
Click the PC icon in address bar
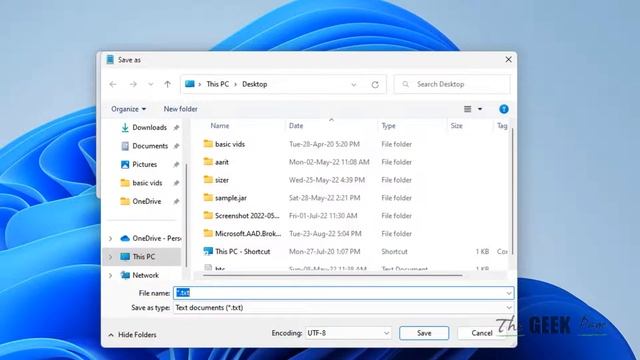pyautogui.click(x=190, y=84)
